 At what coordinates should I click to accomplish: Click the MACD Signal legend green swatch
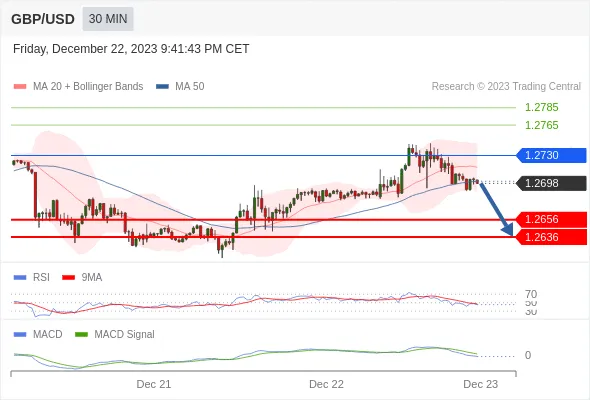pos(81,335)
